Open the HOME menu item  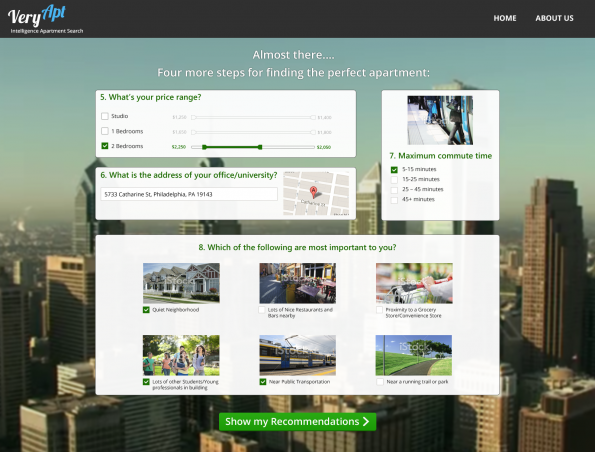pyautogui.click(x=505, y=18)
